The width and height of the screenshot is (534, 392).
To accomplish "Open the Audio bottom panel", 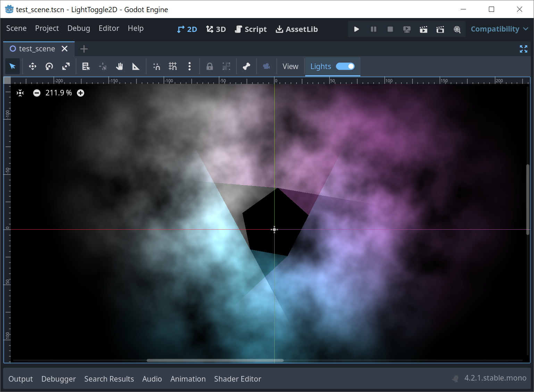I will click(152, 379).
